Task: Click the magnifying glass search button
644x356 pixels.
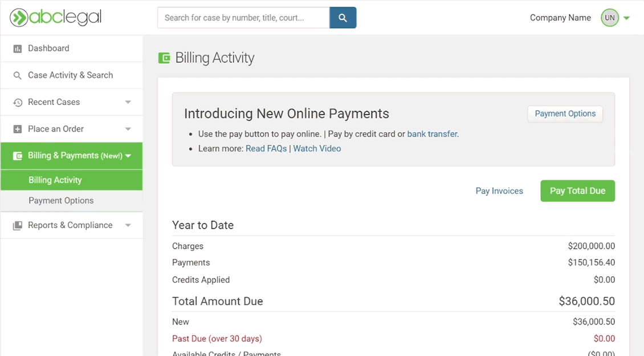Action: (x=343, y=18)
